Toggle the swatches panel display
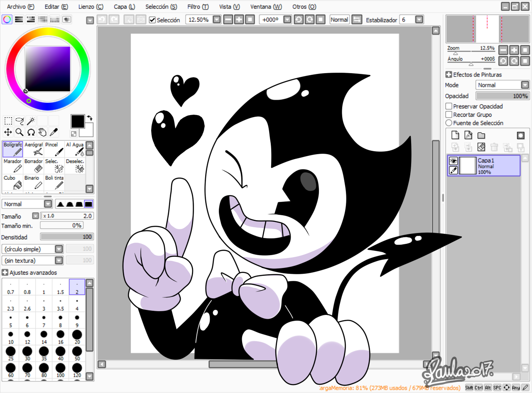The width and height of the screenshot is (532, 393). [x=54, y=20]
